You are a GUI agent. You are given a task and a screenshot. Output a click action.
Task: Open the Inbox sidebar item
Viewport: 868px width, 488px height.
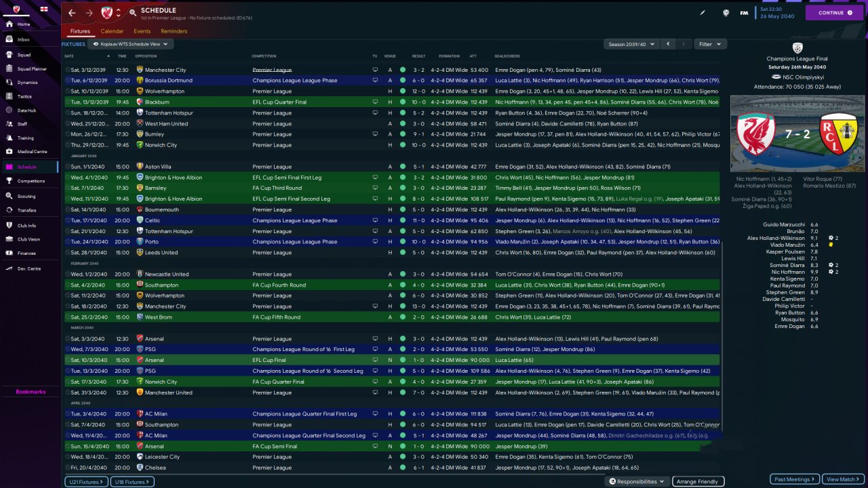point(24,39)
